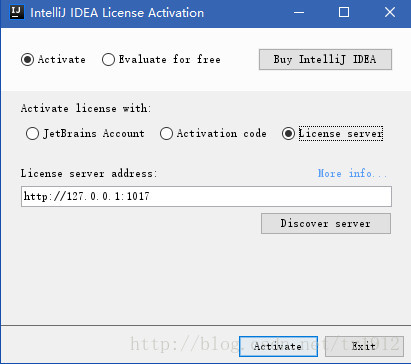Click the dotted-outline 'License server' label text
This screenshot has width=411, height=364.
pos(341,134)
